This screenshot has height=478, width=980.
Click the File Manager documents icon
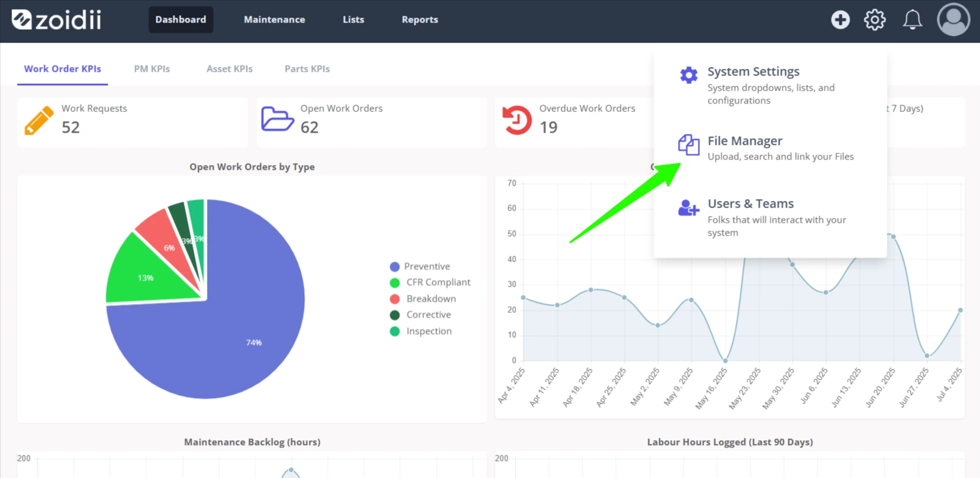pos(688,145)
